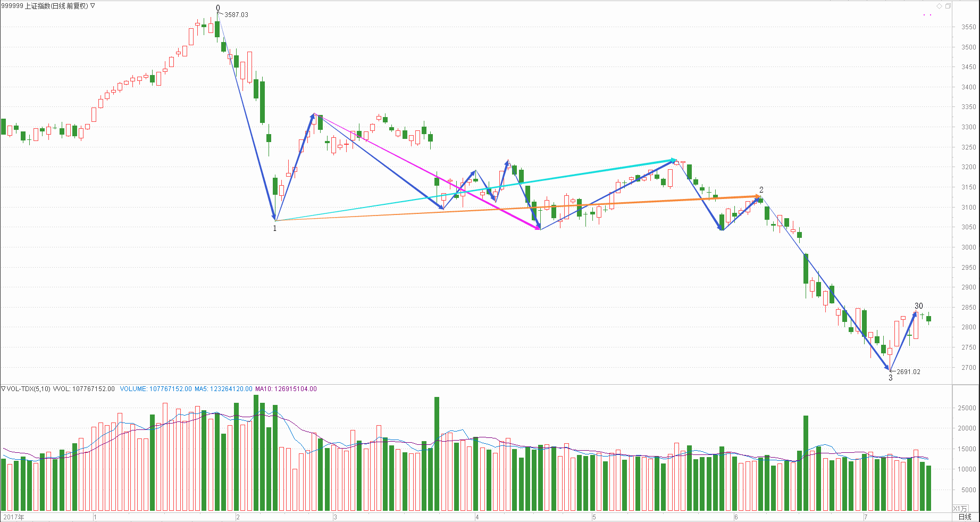
Task: Click the 日线 period button
Action: pyautogui.click(x=965, y=517)
